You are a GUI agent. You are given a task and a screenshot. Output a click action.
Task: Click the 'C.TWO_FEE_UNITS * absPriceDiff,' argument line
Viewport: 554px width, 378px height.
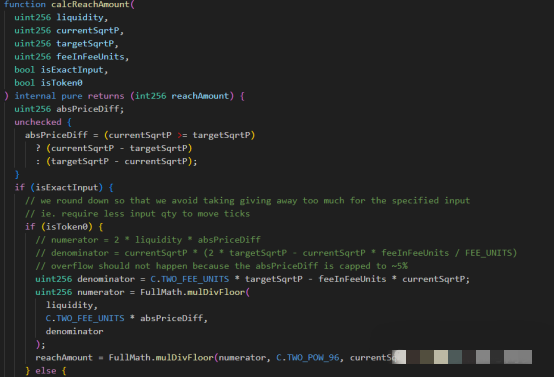pyautogui.click(x=127, y=318)
